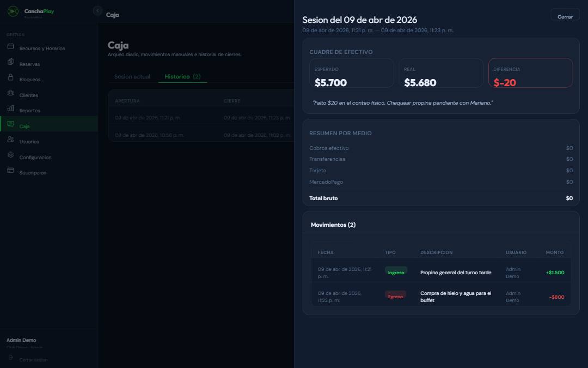Click the +$1.500 amount
This screenshot has width=588, height=368.
pos(555,273)
